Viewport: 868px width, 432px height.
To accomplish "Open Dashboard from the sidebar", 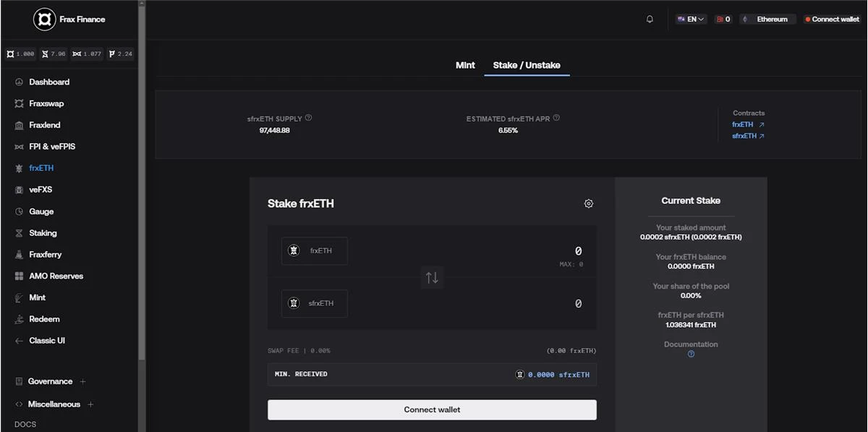I will click(x=49, y=82).
